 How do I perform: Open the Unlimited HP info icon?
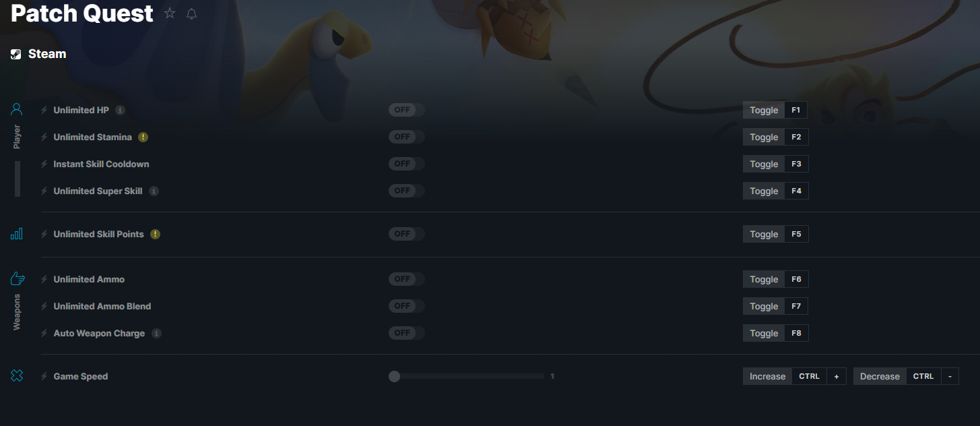[120, 110]
